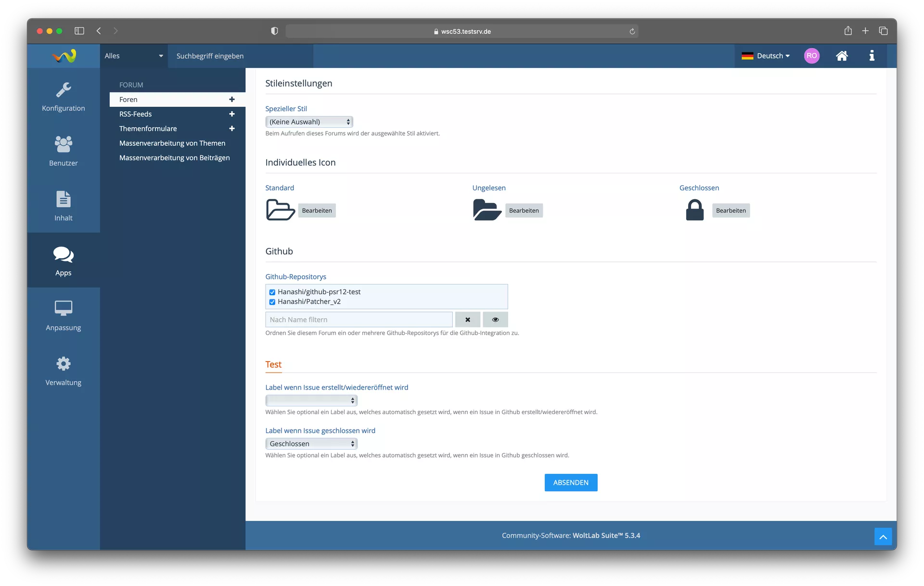Click the plus icon next to Foren
Image resolution: width=924 pixels, height=586 pixels.
tap(232, 100)
